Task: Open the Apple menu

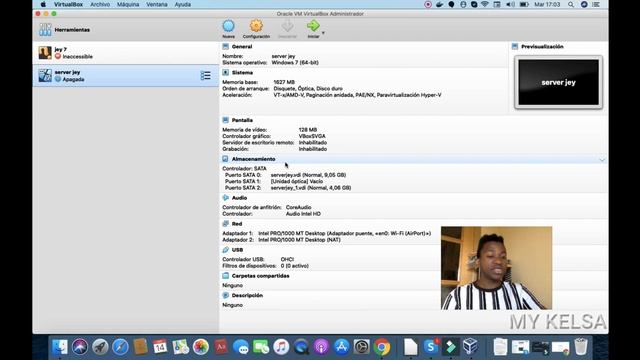Action: pyautogui.click(x=43, y=4)
